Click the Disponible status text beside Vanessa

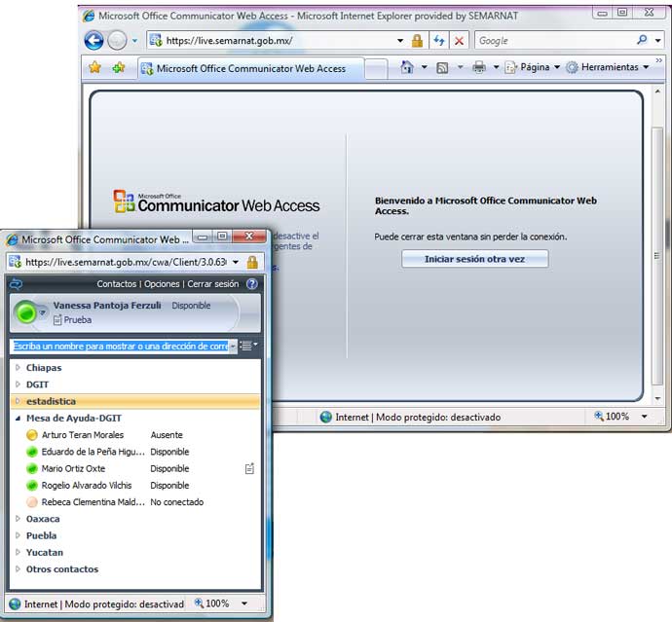(x=191, y=306)
